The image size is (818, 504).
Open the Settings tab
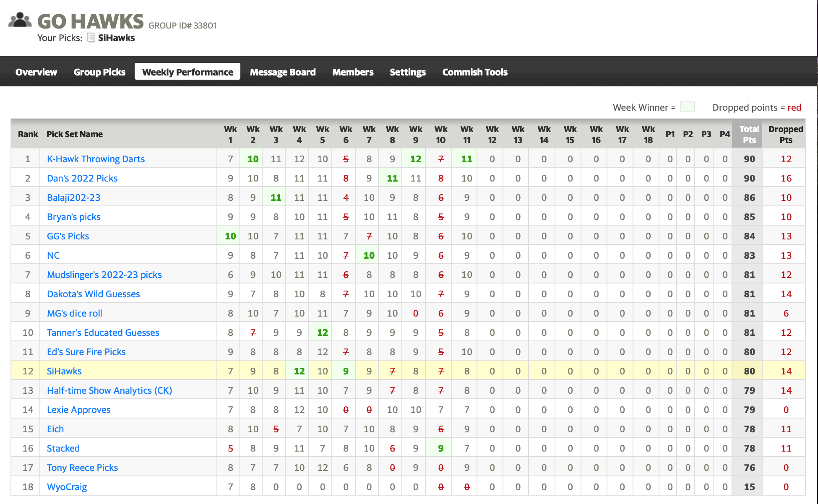tap(408, 72)
